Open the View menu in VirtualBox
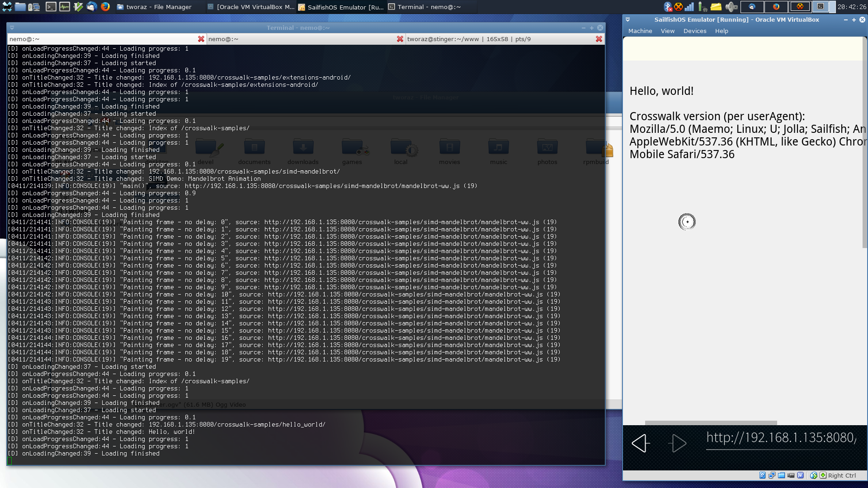Image resolution: width=868 pixels, height=488 pixels. (667, 31)
